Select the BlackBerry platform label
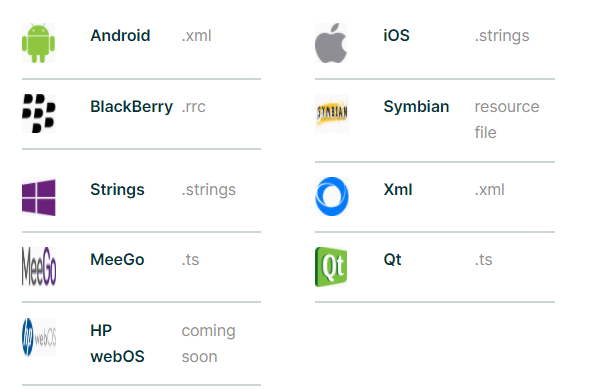 coord(131,107)
